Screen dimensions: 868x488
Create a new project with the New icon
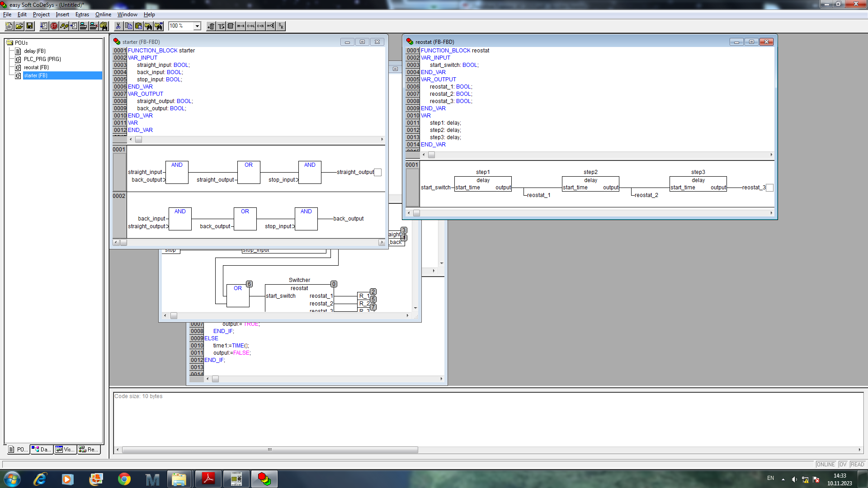click(9, 26)
